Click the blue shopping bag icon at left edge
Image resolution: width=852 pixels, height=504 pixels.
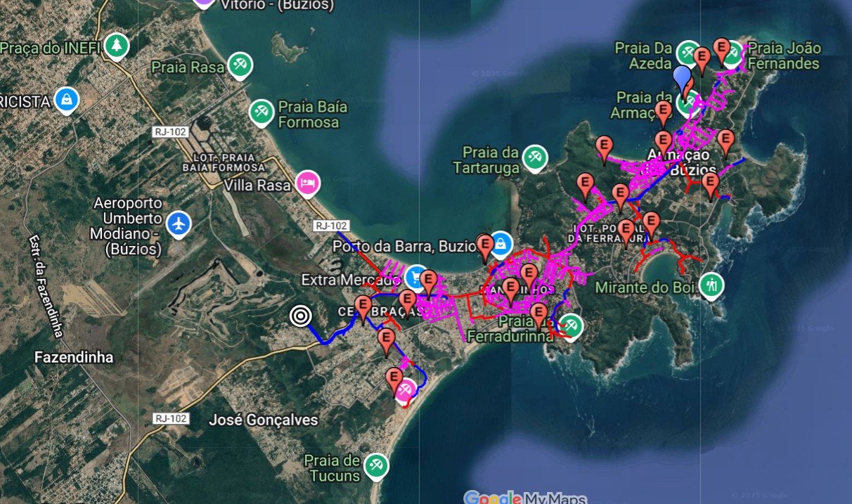click(x=66, y=100)
